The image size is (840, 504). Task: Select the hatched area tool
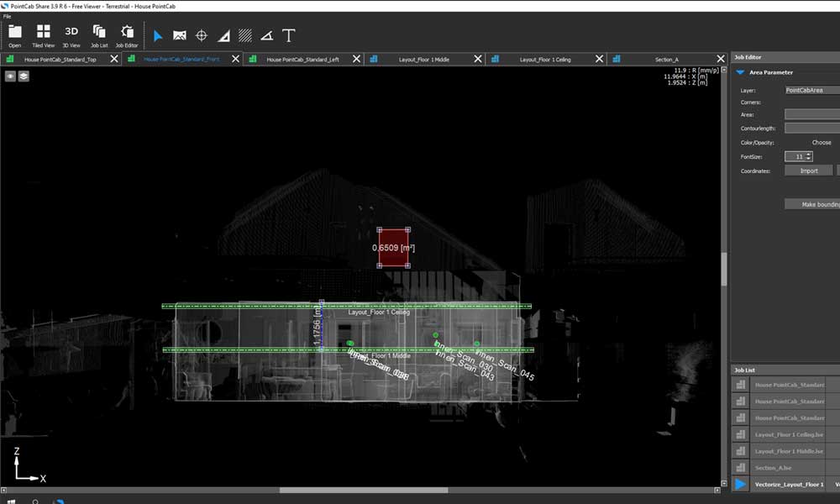coord(245,36)
